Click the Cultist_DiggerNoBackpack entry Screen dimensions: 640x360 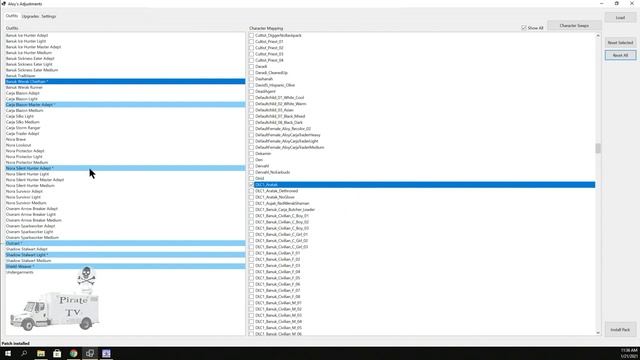point(278,36)
